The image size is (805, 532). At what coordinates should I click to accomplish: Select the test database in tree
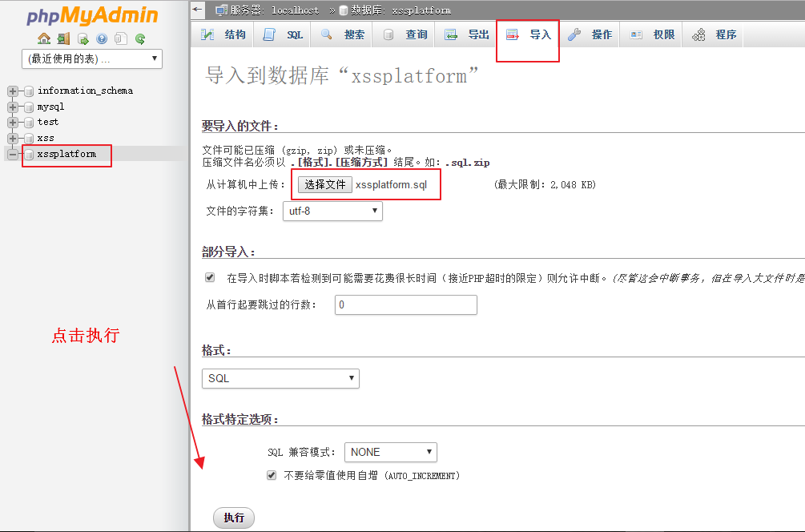click(x=48, y=123)
